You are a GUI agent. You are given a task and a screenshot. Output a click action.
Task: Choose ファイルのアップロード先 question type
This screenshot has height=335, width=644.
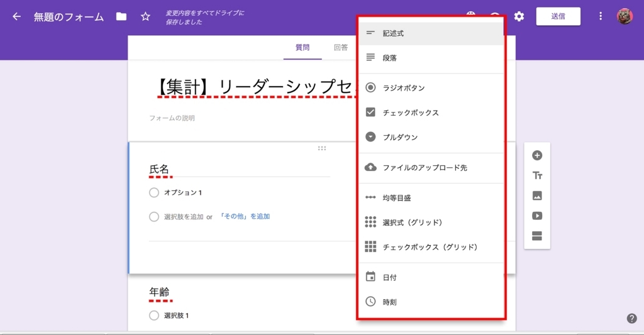(x=431, y=167)
